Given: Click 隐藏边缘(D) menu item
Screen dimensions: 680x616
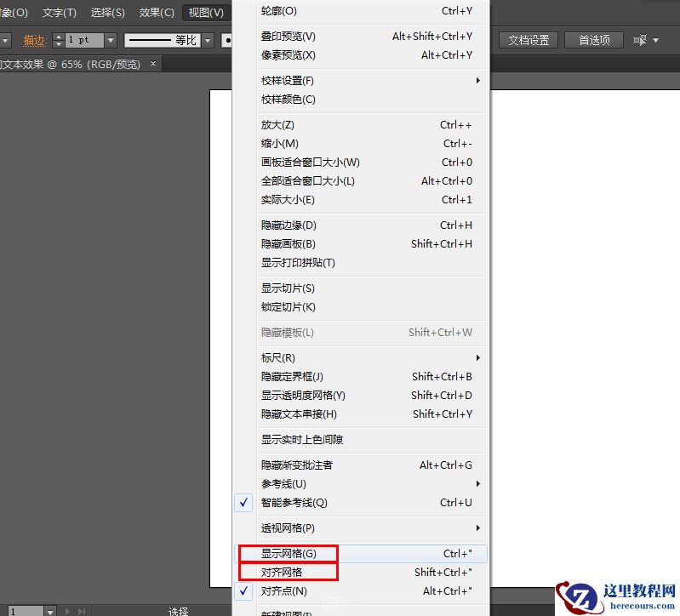Looking at the screenshot, I should click(374, 225).
